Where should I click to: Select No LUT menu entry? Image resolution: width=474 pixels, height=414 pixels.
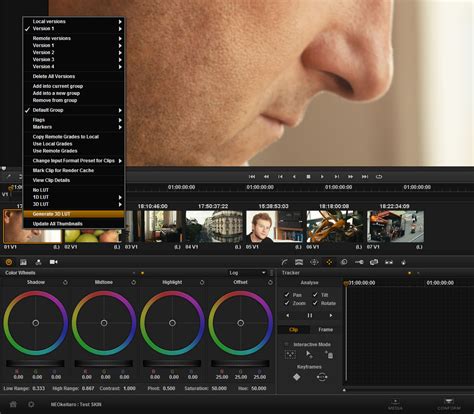(x=74, y=190)
